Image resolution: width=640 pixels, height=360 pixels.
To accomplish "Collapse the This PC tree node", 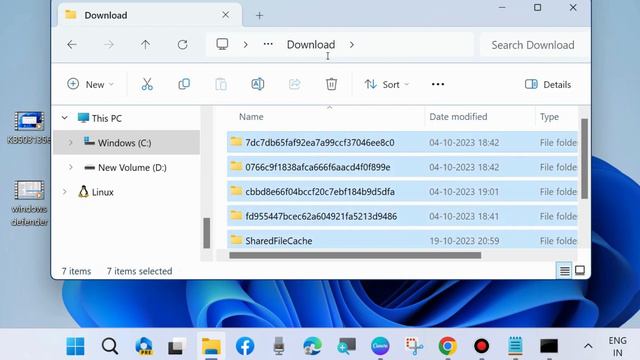I will (x=64, y=118).
